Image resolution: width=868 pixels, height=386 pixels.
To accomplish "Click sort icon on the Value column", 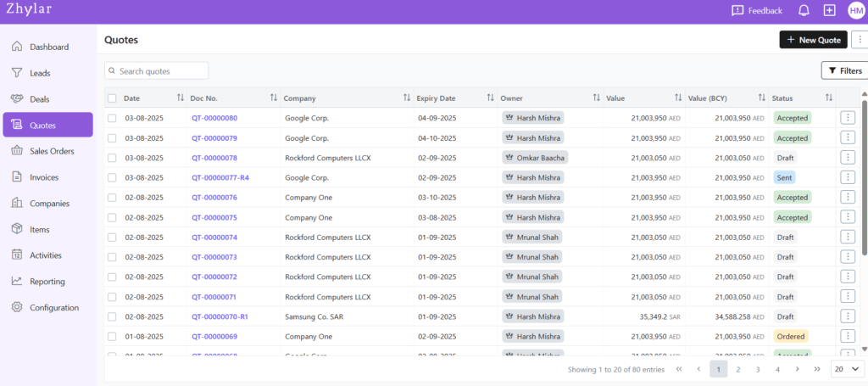I will [x=677, y=98].
